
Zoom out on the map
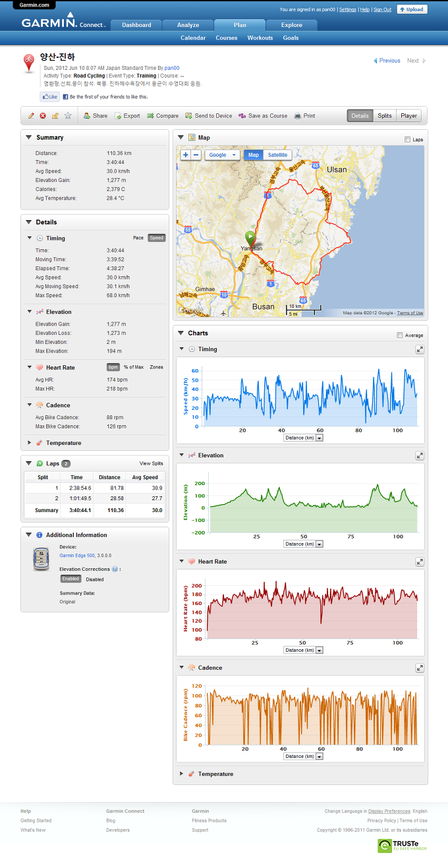click(x=196, y=155)
